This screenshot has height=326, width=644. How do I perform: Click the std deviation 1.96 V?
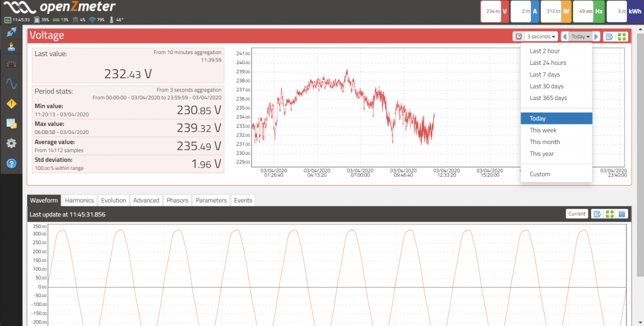[206, 164]
